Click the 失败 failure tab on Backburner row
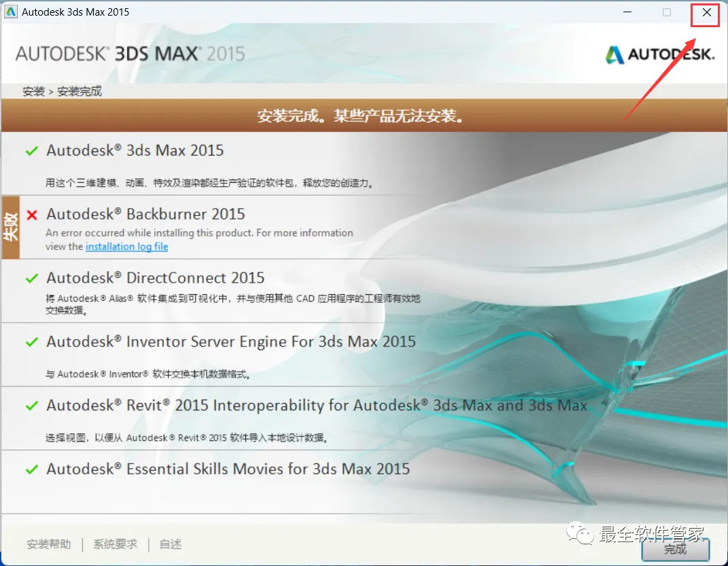 tap(11, 227)
